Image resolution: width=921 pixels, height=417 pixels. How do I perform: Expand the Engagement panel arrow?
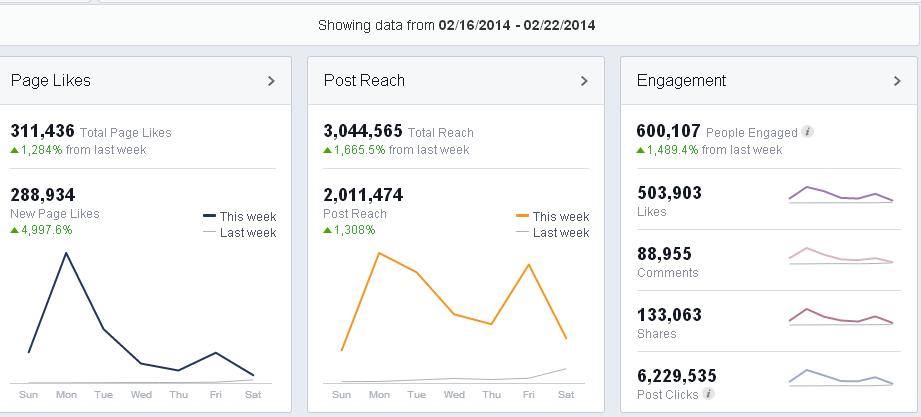click(x=897, y=81)
